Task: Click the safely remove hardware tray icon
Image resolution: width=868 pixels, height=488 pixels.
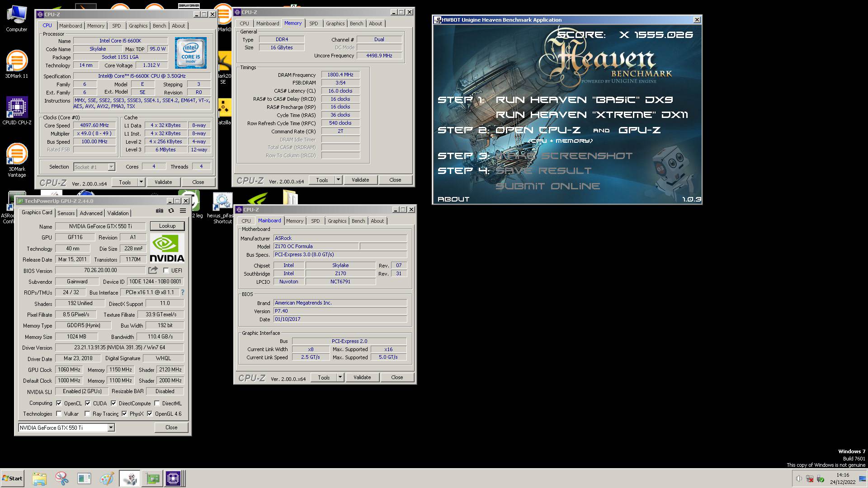Action: click(x=821, y=479)
